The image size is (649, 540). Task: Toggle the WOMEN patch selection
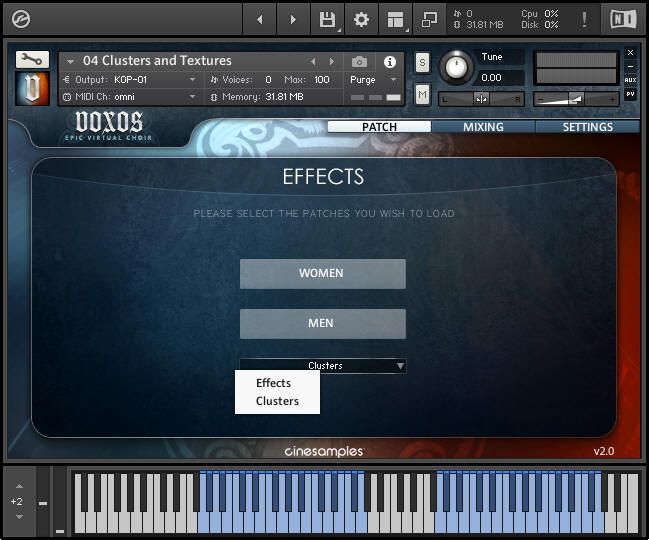[x=322, y=274]
